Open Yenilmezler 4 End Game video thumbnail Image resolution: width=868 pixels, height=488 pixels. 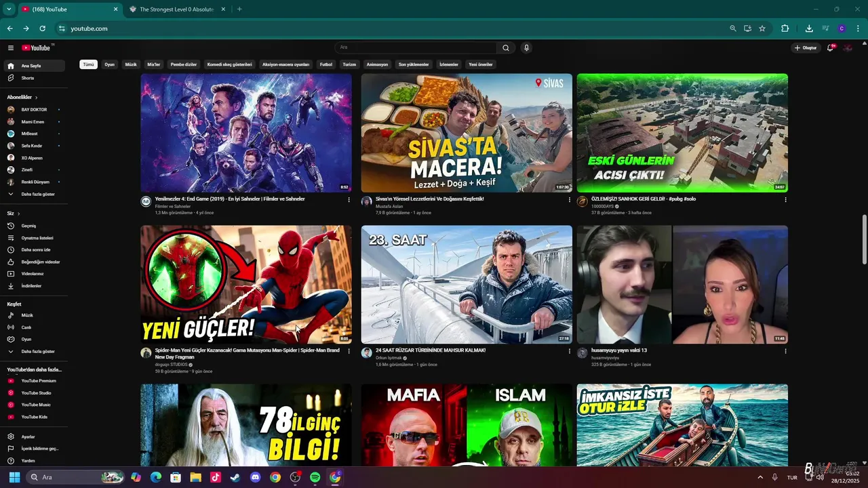click(x=246, y=133)
